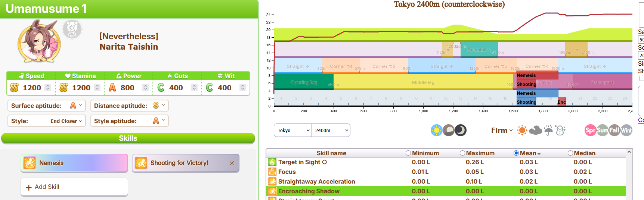Choose the rainy umbrella weather icon
This screenshot has height=200, width=644.
(x=548, y=130)
